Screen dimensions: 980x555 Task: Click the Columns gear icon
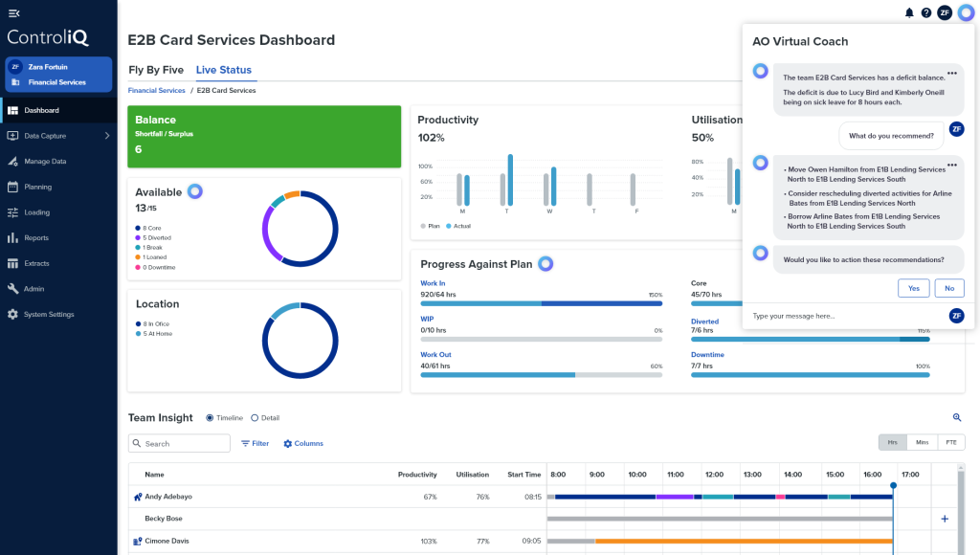point(287,444)
